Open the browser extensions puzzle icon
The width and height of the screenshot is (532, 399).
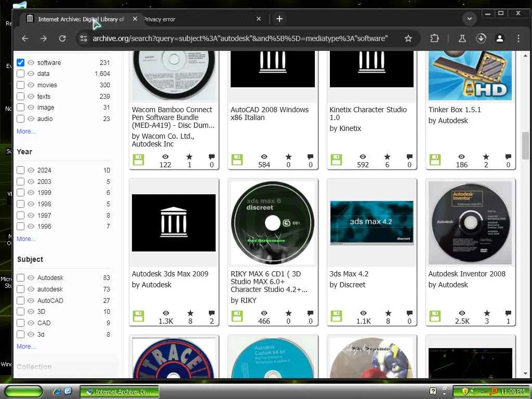click(434, 38)
